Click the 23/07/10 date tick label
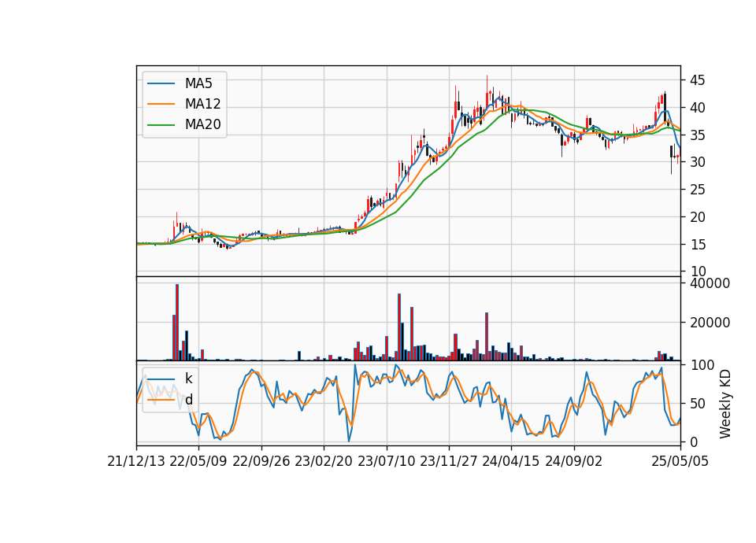Image resolution: width=756 pixels, height=543 pixels. tap(386, 462)
